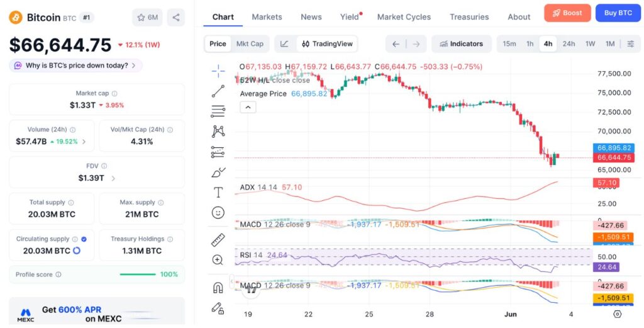Select the brush drawing tool
The height and width of the screenshot is (328, 644).
218,172
